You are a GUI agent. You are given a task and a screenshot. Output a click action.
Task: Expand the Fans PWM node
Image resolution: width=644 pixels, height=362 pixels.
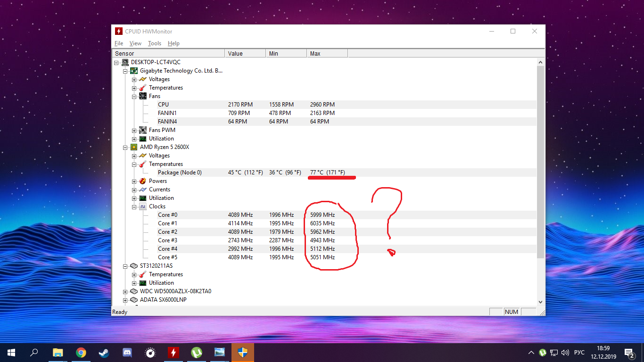(134, 130)
